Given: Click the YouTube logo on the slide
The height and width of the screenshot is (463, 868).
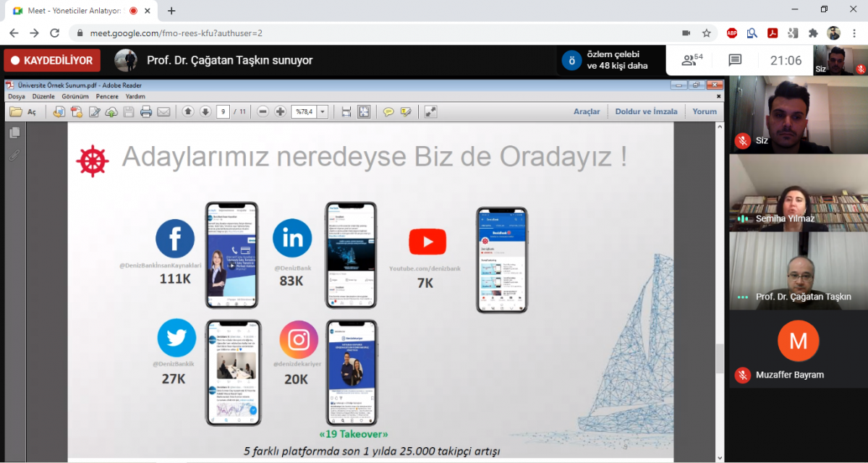Looking at the screenshot, I should coord(427,242).
